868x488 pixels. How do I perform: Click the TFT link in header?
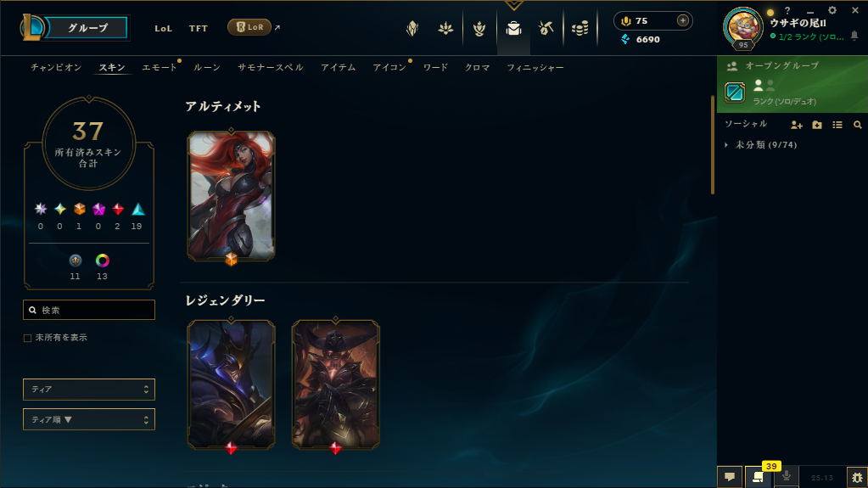tap(199, 28)
